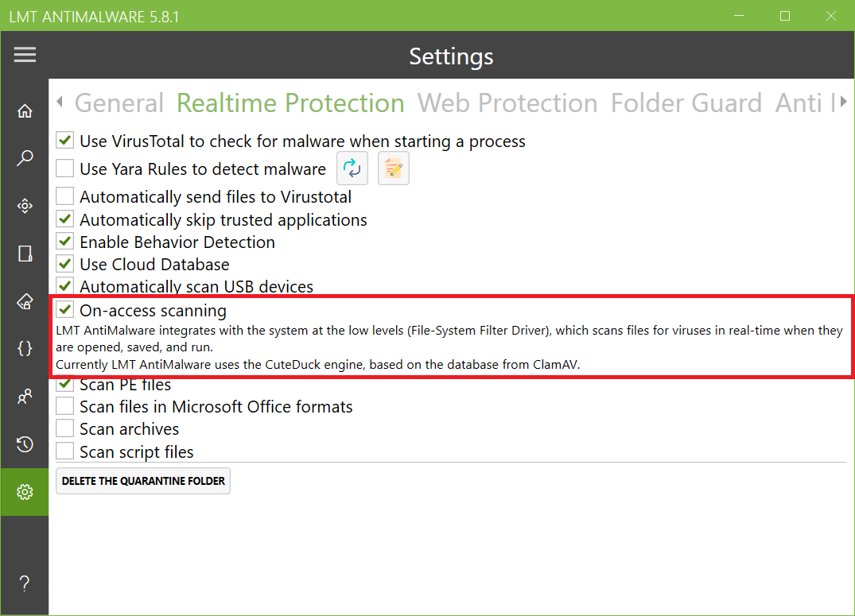
Task: Enable Use Yara Rules checkbox
Action: click(65, 169)
